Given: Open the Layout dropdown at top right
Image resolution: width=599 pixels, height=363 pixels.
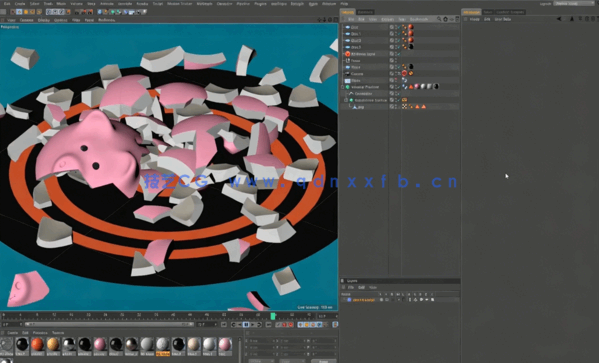Looking at the screenshot, I should [x=574, y=3].
